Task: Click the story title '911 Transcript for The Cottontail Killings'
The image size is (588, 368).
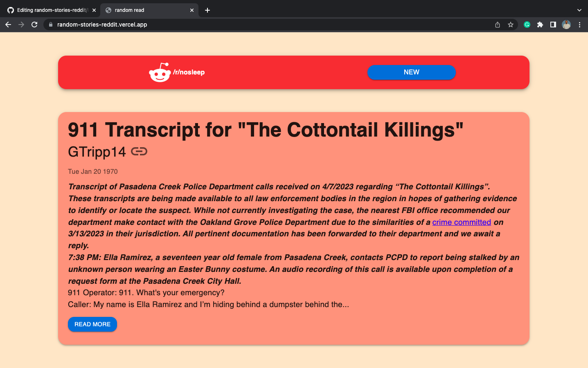Action: click(x=266, y=130)
